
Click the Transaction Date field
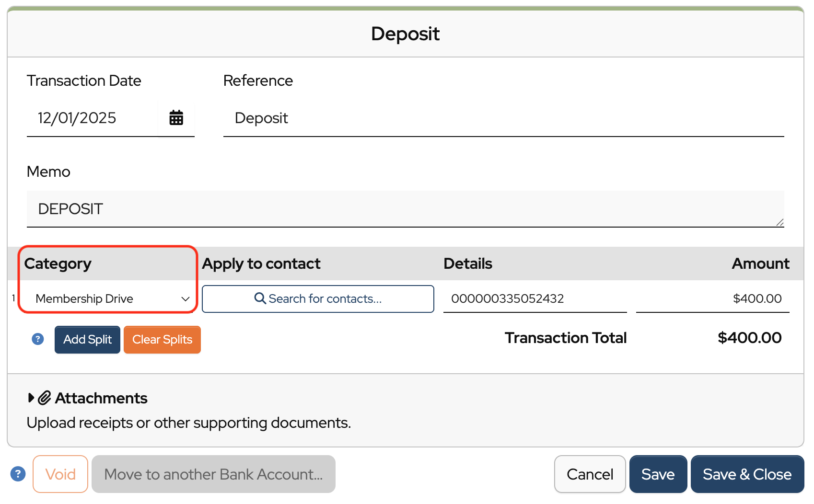[91, 118]
